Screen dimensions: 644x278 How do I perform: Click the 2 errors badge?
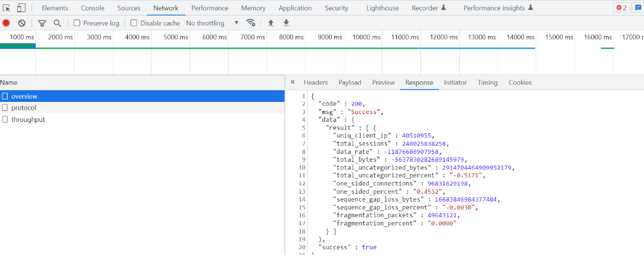pos(621,8)
